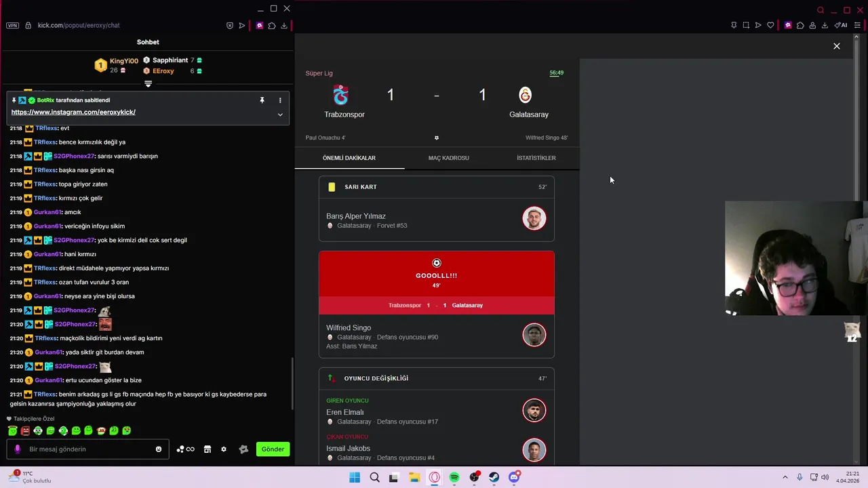Open three-dot menu of pinned message
Viewport: 868px width, 488px height.
pos(280,100)
